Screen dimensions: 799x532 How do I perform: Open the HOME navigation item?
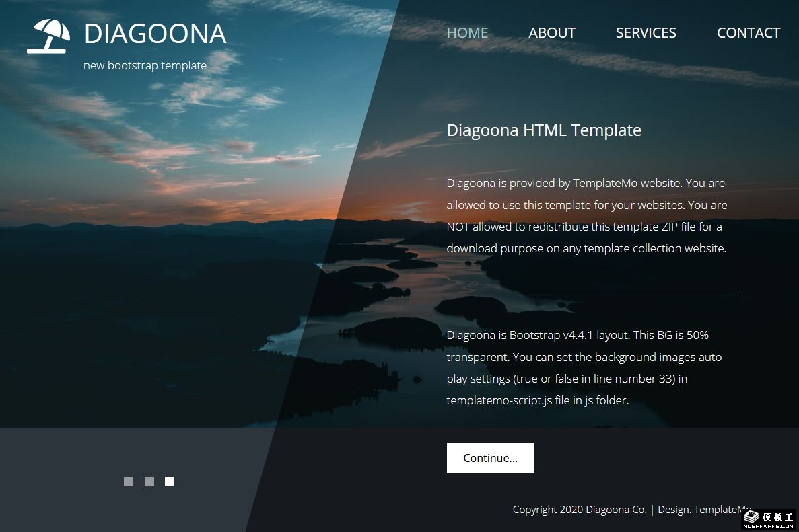click(467, 32)
